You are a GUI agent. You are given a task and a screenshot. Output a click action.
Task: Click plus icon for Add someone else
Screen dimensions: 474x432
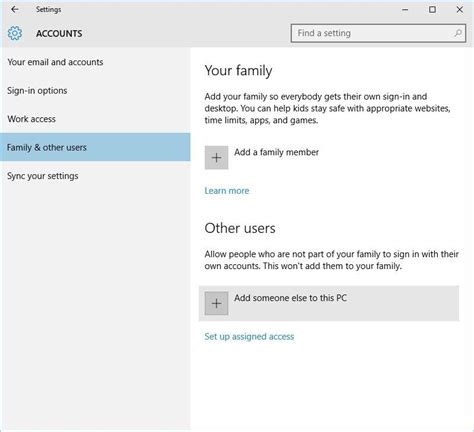click(216, 303)
